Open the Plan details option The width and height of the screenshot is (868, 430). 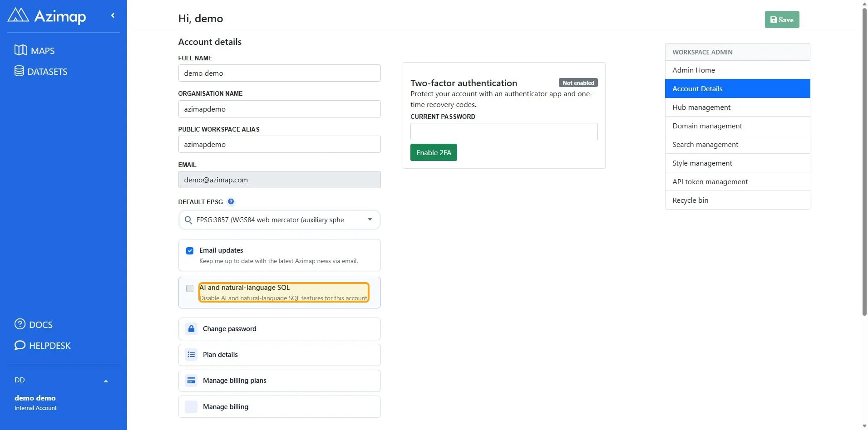(279, 355)
